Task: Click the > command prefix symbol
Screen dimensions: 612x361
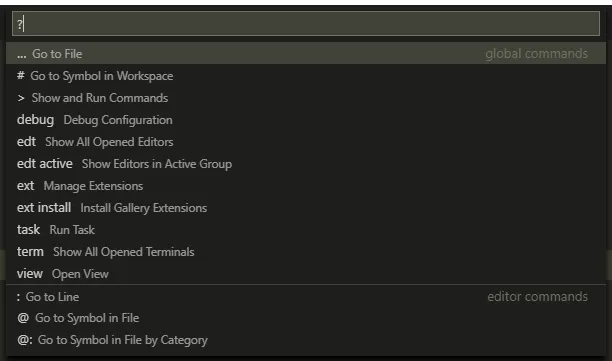Action: 21,98
